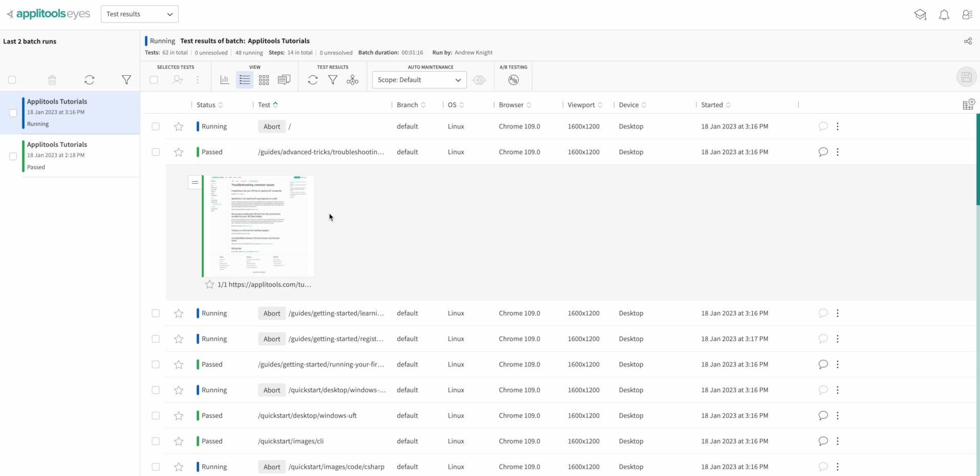980x476 pixels.
Task: Check the checkbox for the first Running test
Action: point(155,126)
